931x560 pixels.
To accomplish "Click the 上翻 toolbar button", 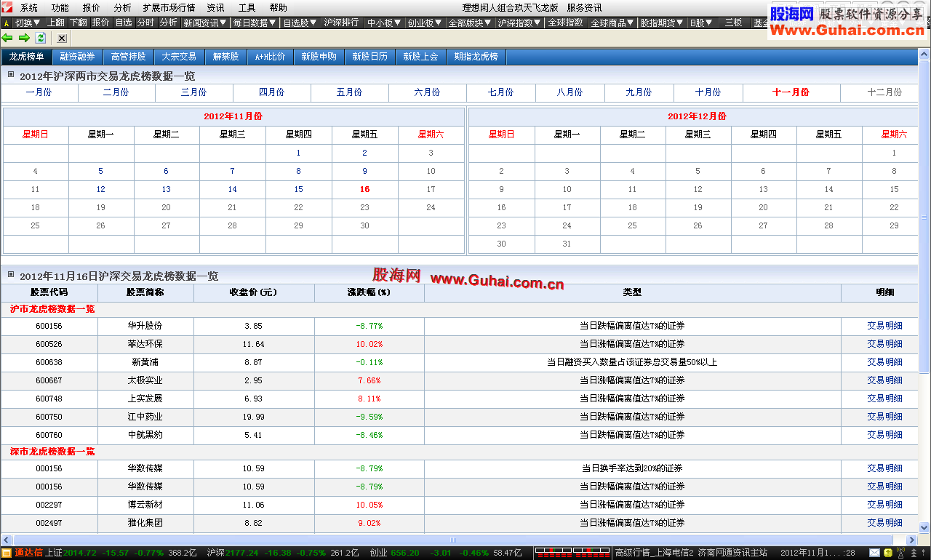I will point(55,23).
